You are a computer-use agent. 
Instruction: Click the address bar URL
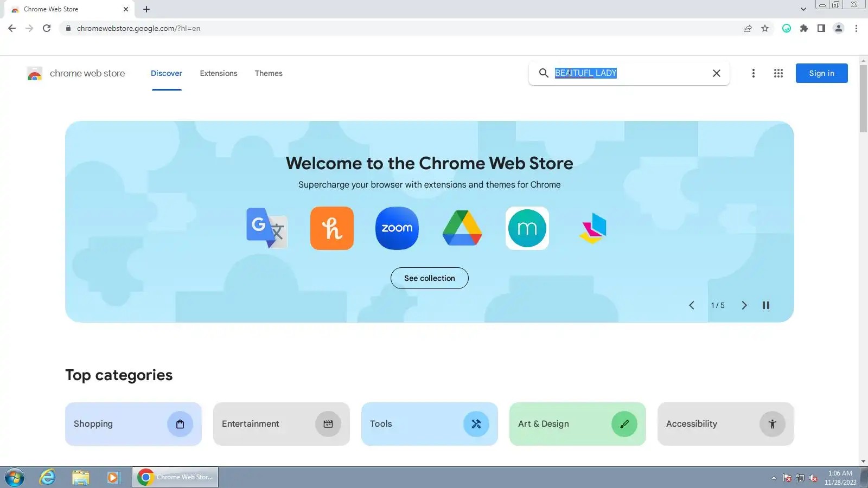tap(139, 28)
